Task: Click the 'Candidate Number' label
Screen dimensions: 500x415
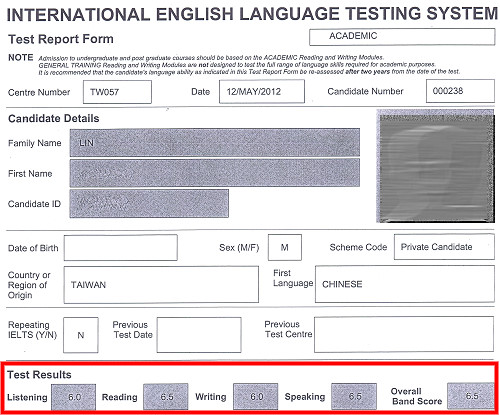Action: [x=365, y=91]
